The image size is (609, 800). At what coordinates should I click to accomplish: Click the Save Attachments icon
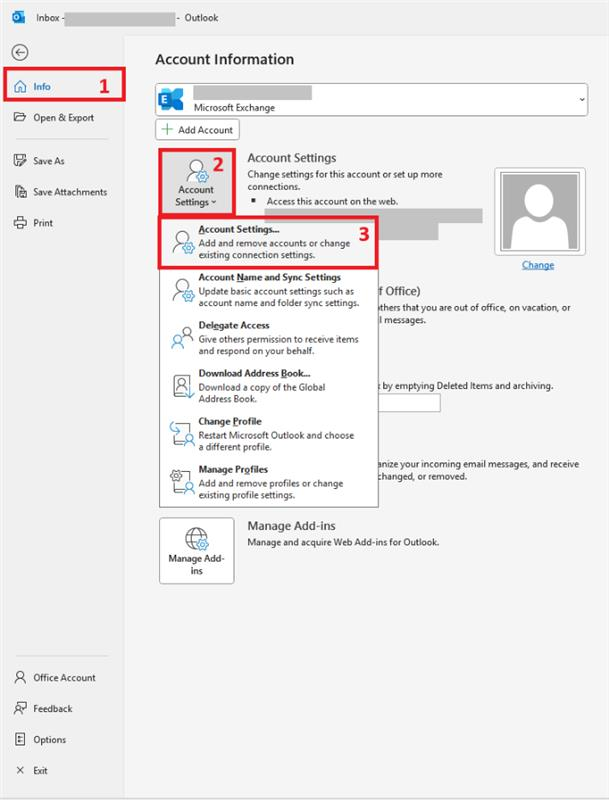[x=20, y=191]
